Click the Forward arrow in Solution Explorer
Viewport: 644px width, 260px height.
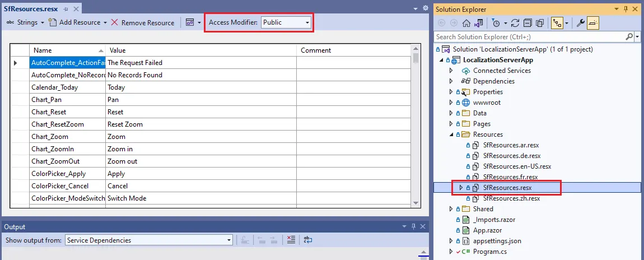[454, 23]
